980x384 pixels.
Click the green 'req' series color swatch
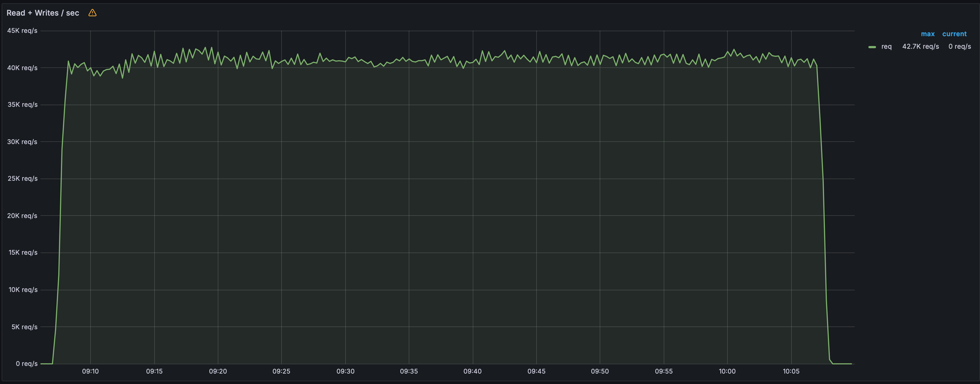[x=872, y=47]
